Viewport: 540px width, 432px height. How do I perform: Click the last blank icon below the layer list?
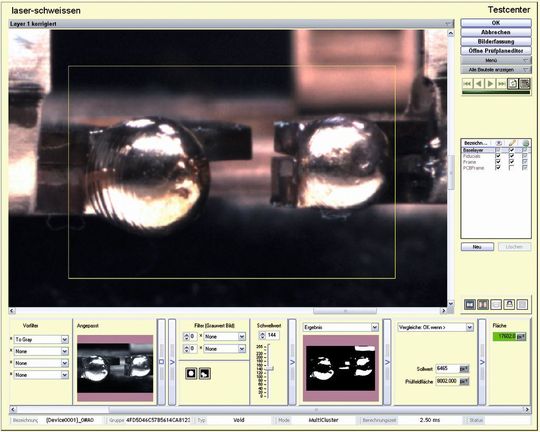[522, 304]
